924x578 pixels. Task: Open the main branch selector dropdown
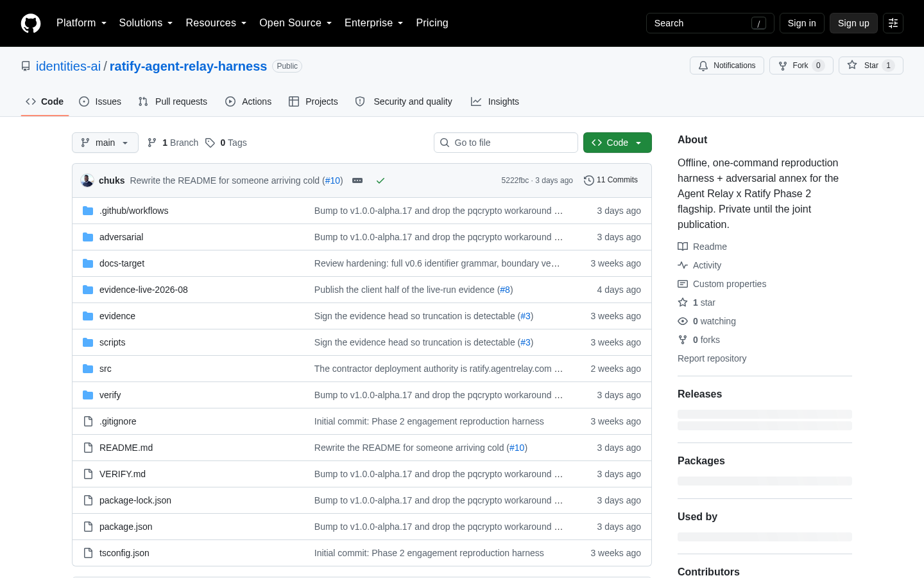pyautogui.click(x=105, y=143)
